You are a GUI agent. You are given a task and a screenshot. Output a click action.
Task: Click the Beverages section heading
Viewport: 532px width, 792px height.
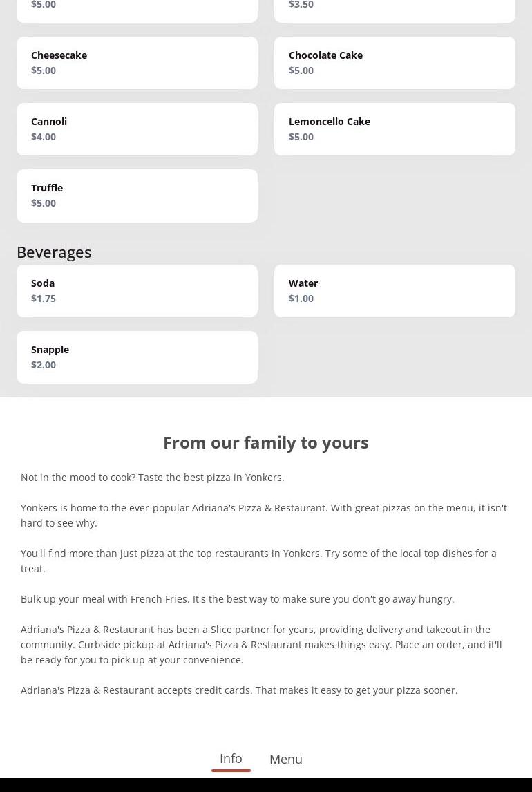pos(54,252)
